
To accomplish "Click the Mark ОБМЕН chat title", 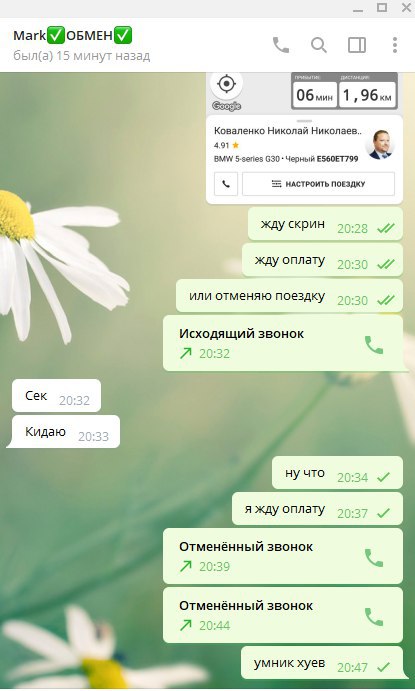I will (73, 36).
